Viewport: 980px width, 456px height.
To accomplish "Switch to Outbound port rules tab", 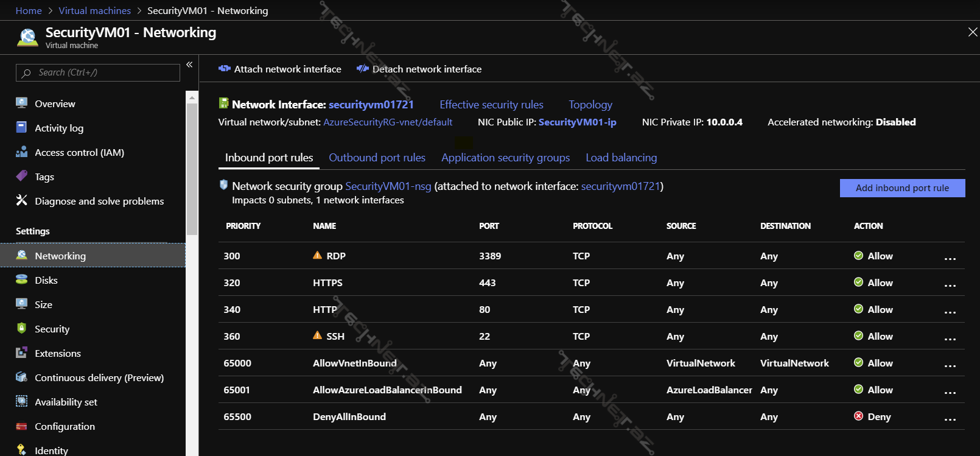I will 377,158.
